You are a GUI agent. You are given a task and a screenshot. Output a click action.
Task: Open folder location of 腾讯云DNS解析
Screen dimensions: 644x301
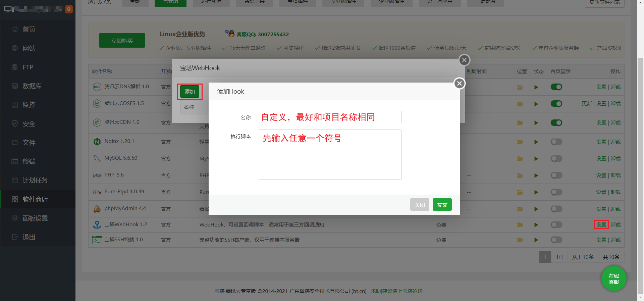[x=520, y=87]
